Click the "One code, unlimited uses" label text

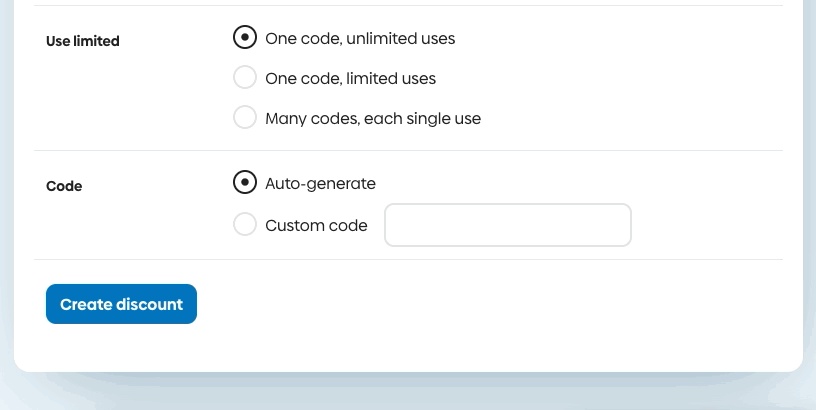coord(360,39)
